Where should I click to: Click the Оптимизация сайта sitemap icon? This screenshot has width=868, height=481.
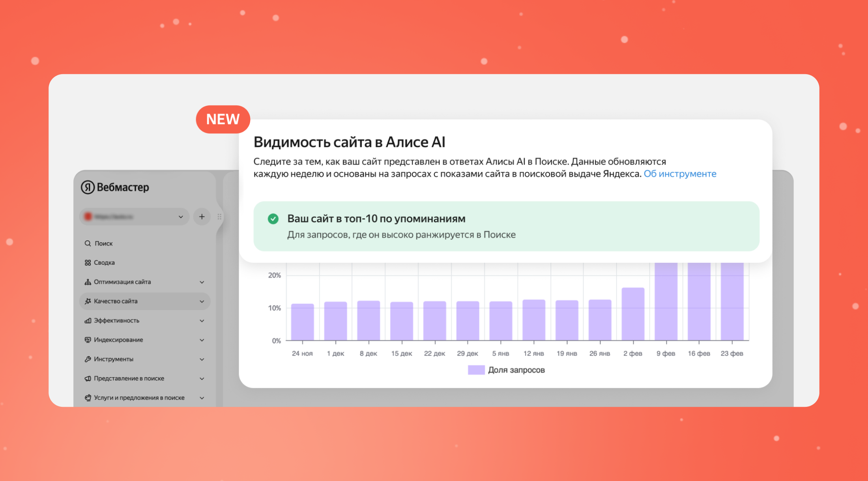pos(88,282)
